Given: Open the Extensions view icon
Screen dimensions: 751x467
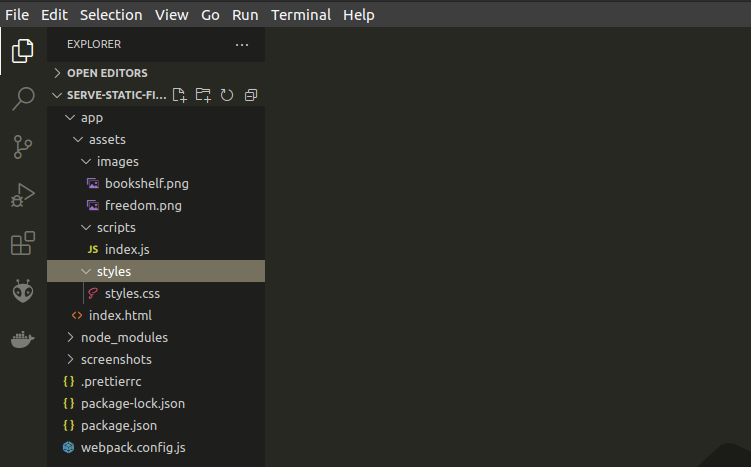Looking at the screenshot, I should coord(23,243).
